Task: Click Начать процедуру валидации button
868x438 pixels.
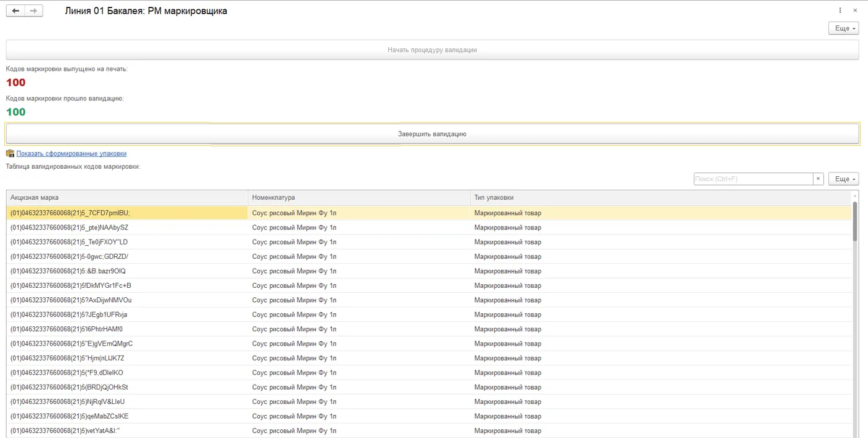Action: click(x=432, y=50)
